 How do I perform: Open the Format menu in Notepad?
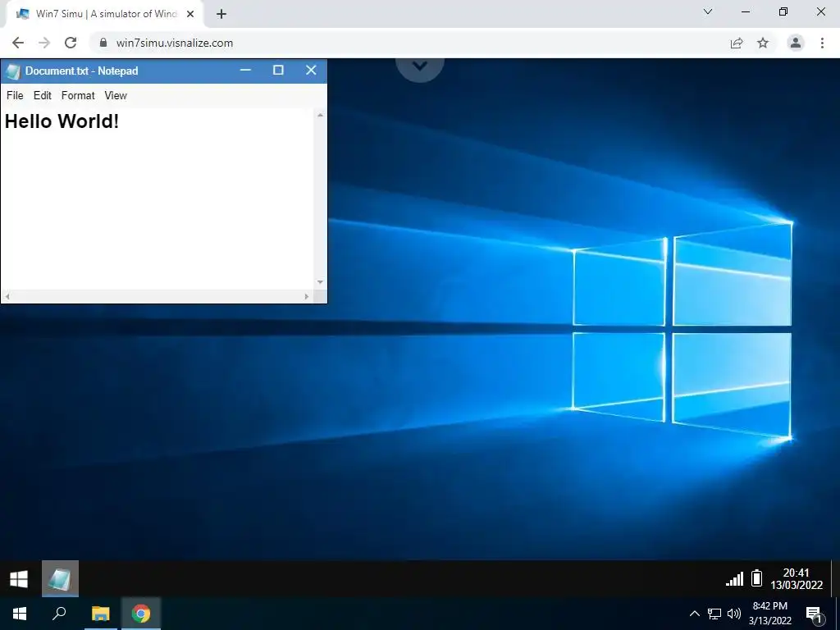tap(78, 95)
